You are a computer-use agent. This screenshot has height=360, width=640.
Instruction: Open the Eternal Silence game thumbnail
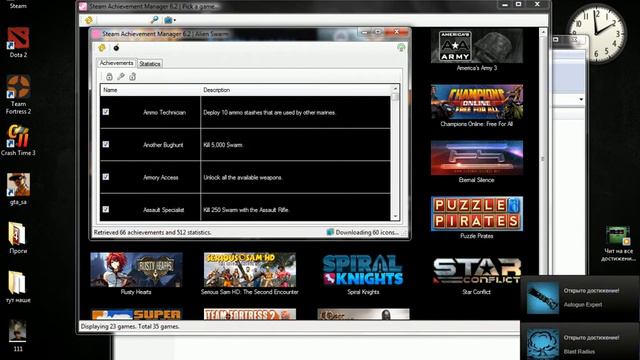(476, 158)
